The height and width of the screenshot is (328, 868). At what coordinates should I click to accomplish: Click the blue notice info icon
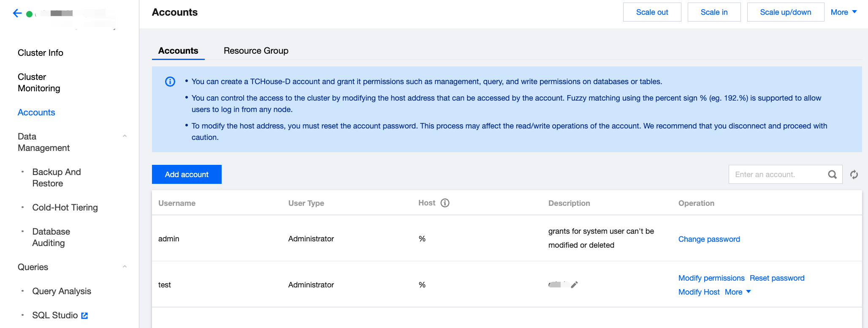170,82
